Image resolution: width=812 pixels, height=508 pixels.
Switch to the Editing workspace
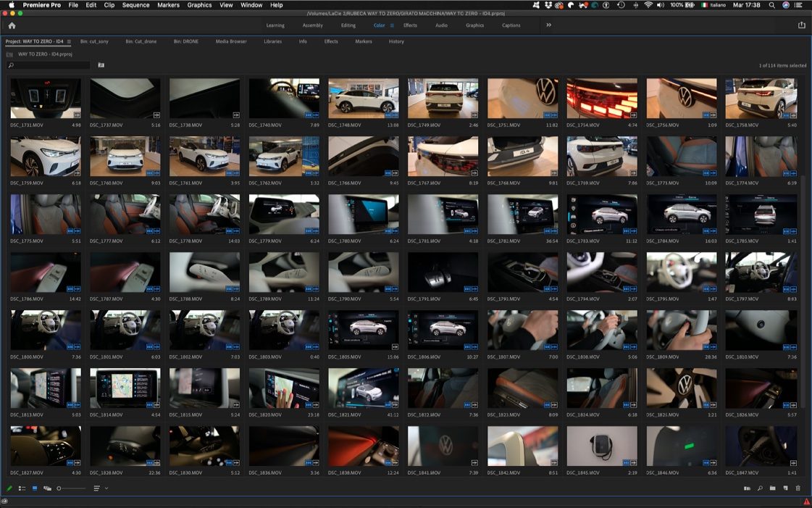pyautogui.click(x=348, y=25)
